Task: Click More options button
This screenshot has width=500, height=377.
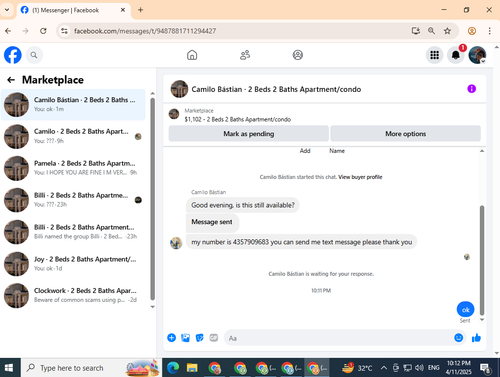Action: coord(405,134)
